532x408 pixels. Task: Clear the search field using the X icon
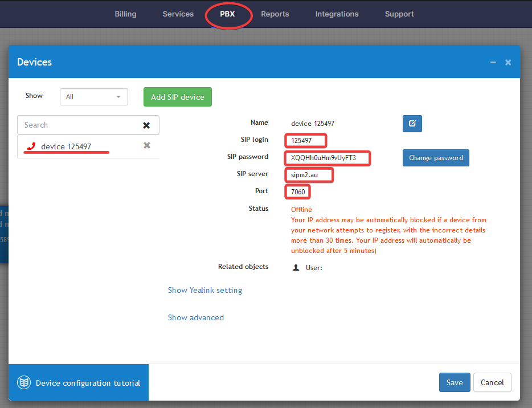[x=146, y=125]
